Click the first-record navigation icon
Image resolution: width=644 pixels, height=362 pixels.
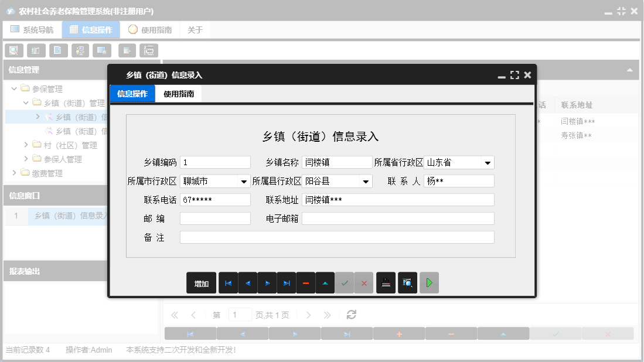(229, 282)
